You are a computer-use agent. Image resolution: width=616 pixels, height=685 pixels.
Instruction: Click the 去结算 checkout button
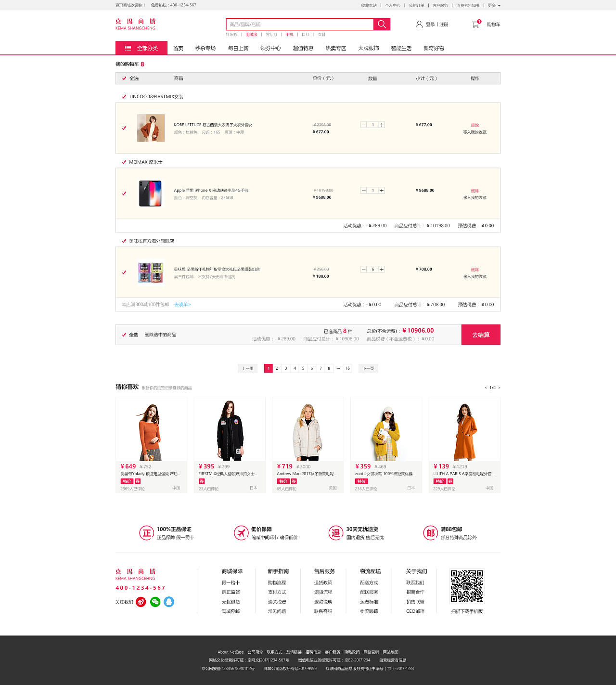(x=481, y=335)
